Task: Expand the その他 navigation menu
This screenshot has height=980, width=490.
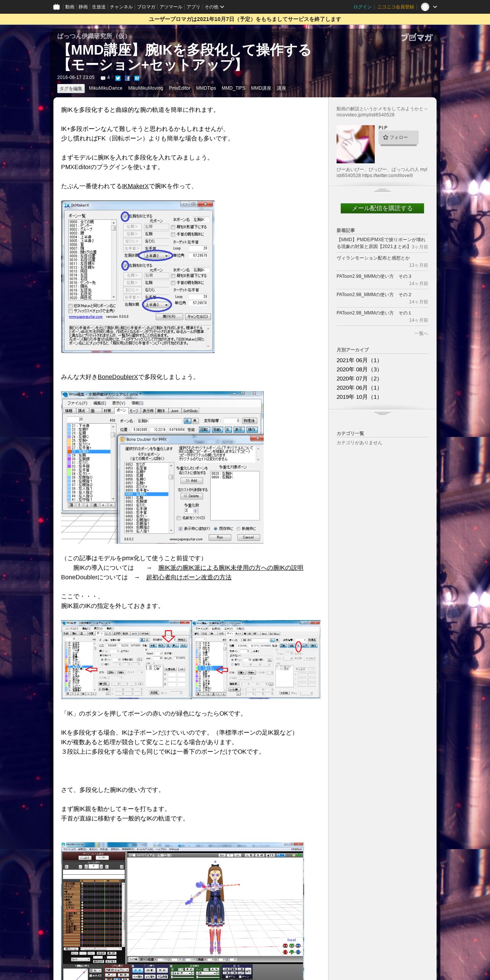Action: tap(214, 7)
